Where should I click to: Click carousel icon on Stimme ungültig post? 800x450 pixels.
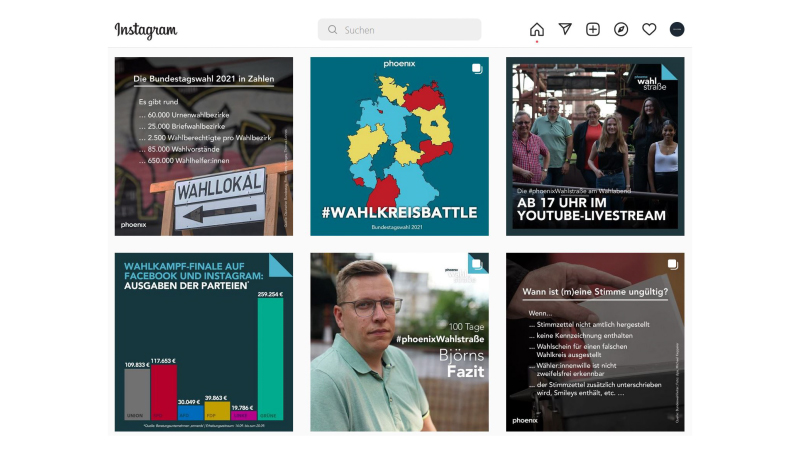click(x=673, y=264)
